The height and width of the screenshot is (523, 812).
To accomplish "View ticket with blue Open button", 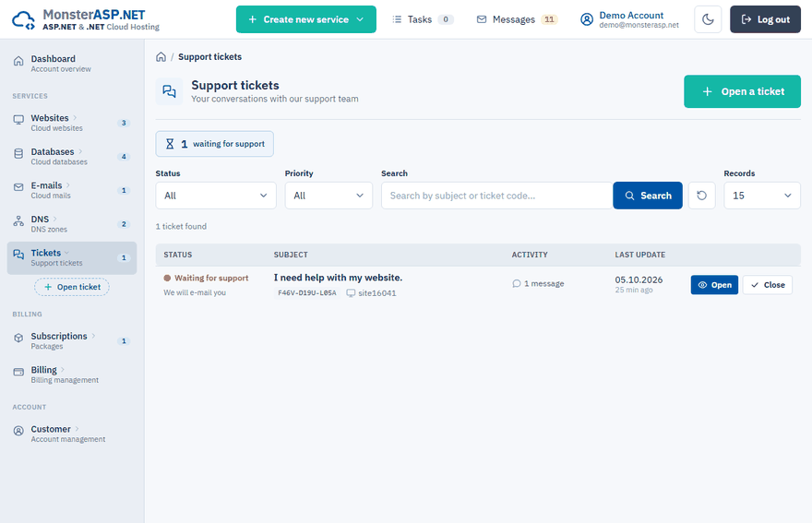I will [x=714, y=285].
